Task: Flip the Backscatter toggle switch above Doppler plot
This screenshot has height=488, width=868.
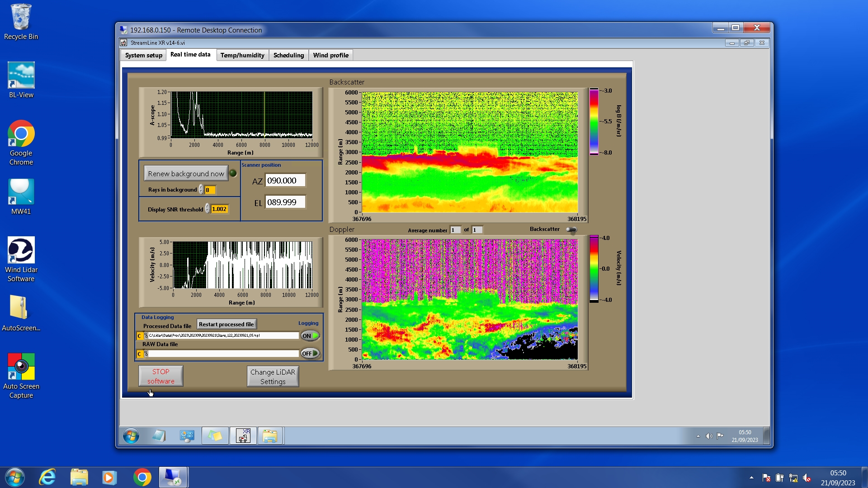Action: (571, 230)
